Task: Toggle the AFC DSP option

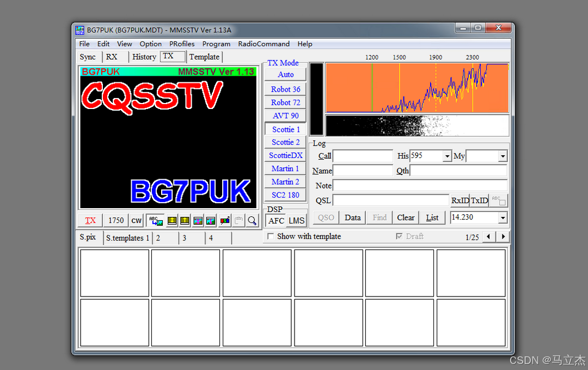Action: click(276, 221)
